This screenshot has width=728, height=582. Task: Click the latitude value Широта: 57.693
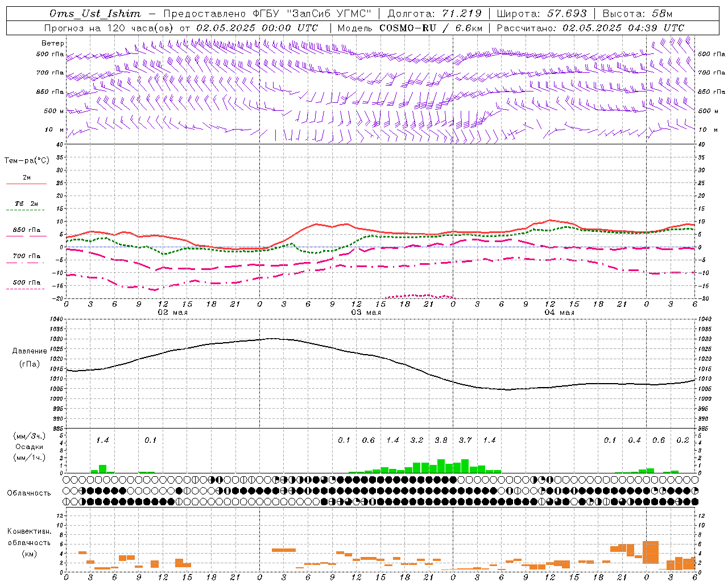[x=542, y=14]
